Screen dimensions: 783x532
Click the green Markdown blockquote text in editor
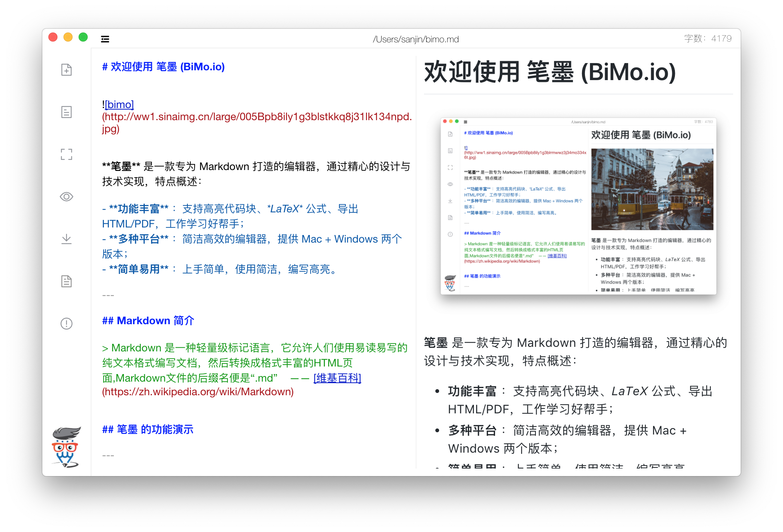pyautogui.click(x=255, y=363)
